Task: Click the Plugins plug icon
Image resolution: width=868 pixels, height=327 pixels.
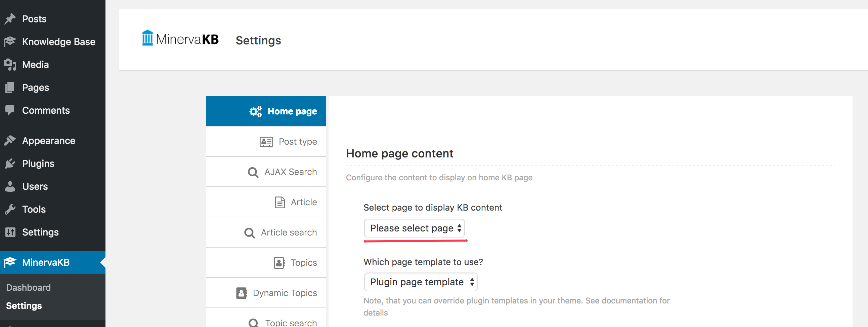Action: click(10, 164)
